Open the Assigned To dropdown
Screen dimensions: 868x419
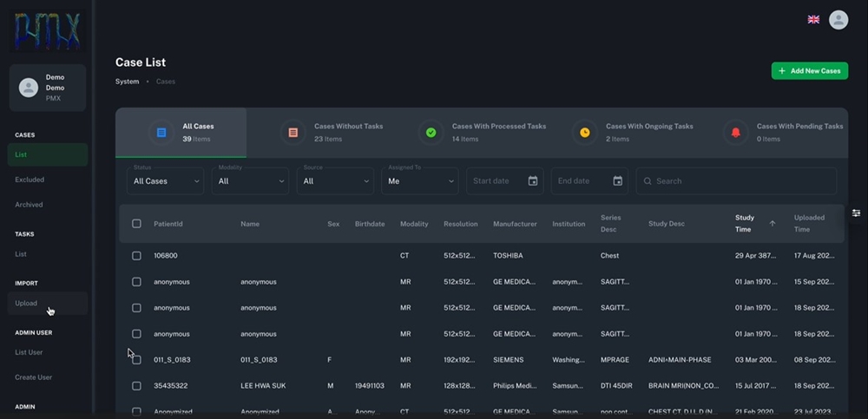pyautogui.click(x=419, y=181)
